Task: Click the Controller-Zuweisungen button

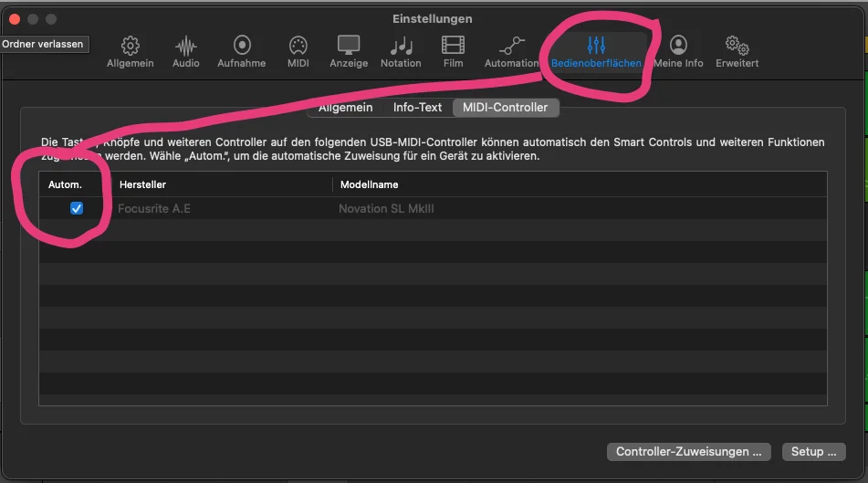Action: click(x=688, y=451)
